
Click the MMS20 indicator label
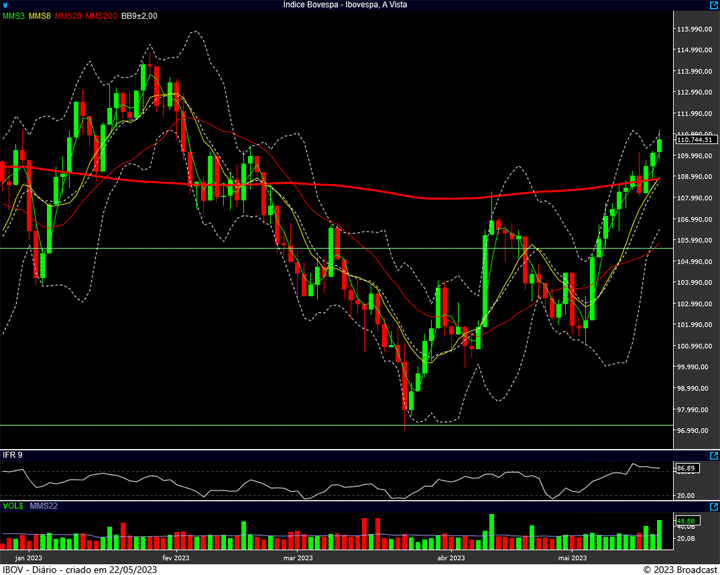(x=68, y=16)
